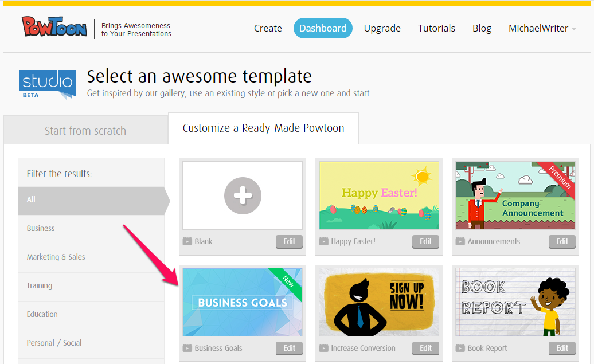Visit the Blog link
Viewport: 594px width, 364px height.
482,29
